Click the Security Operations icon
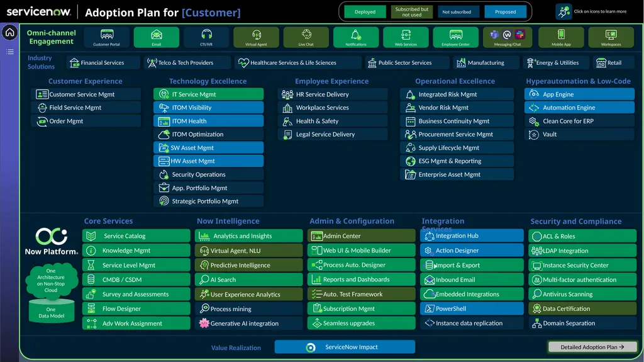Viewport: 644px width, 362px height. pyautogui.click(x=164, y=174)
